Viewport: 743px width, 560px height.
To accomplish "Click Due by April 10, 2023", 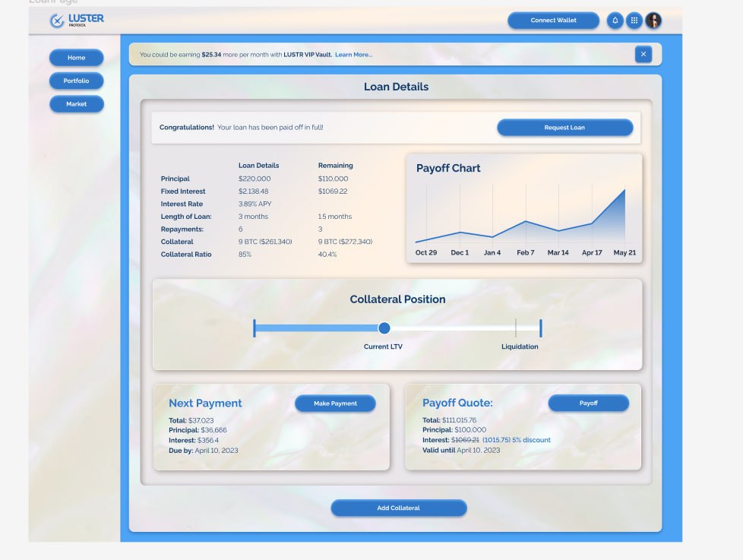I will tap(204, 450).
